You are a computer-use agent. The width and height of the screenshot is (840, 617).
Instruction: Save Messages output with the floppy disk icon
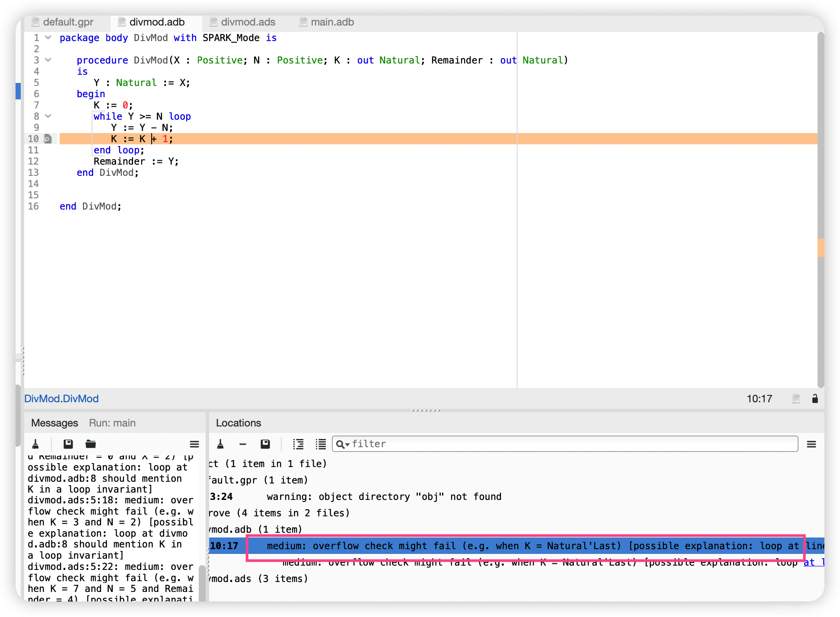tap(68, 444)
